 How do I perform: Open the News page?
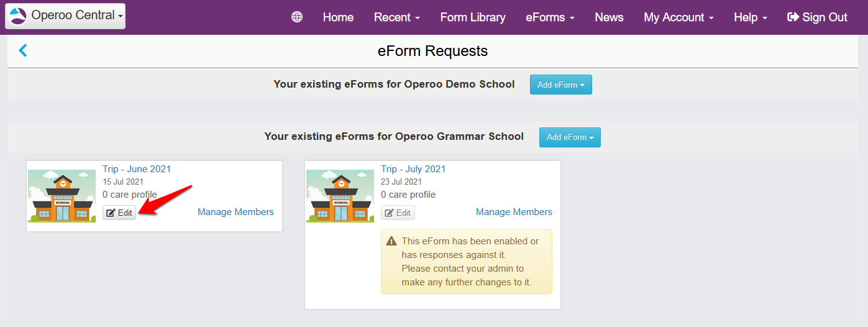[x=609, y=17]
